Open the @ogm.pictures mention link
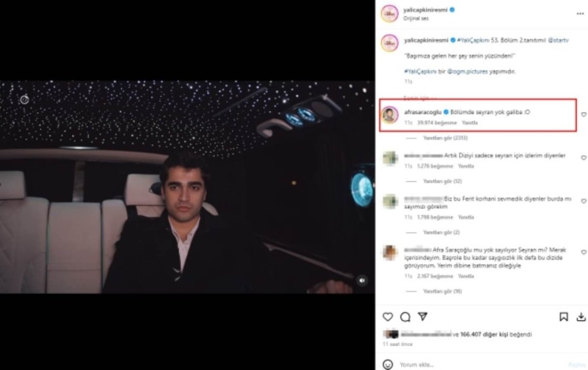 point(467,71)
